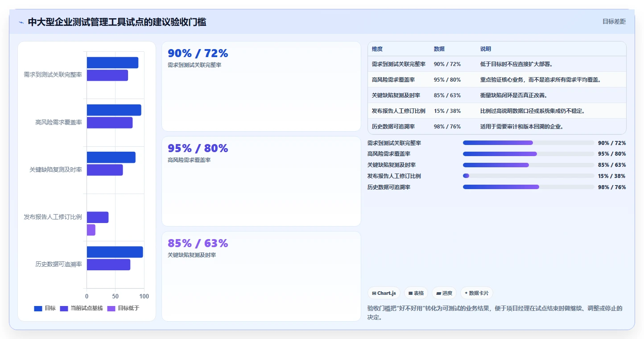Select the 进度 chip
The width and height of the screenshot is (644, 339).
pos(444,293)
